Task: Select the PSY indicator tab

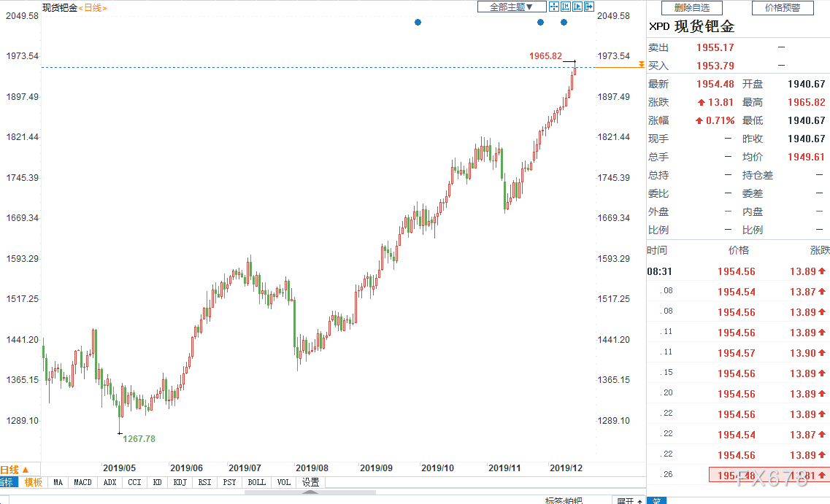Action: (229, 482)
